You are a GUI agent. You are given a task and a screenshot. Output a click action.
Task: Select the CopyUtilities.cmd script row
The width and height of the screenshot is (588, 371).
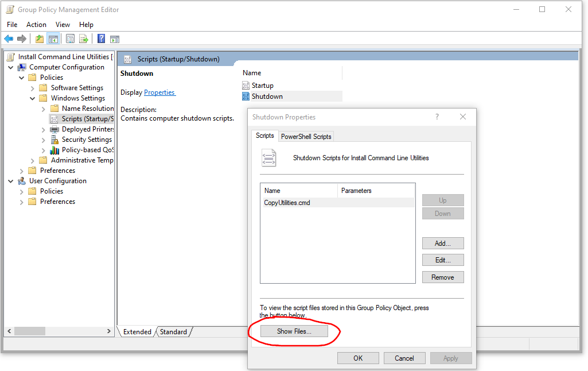click(337, 203)
